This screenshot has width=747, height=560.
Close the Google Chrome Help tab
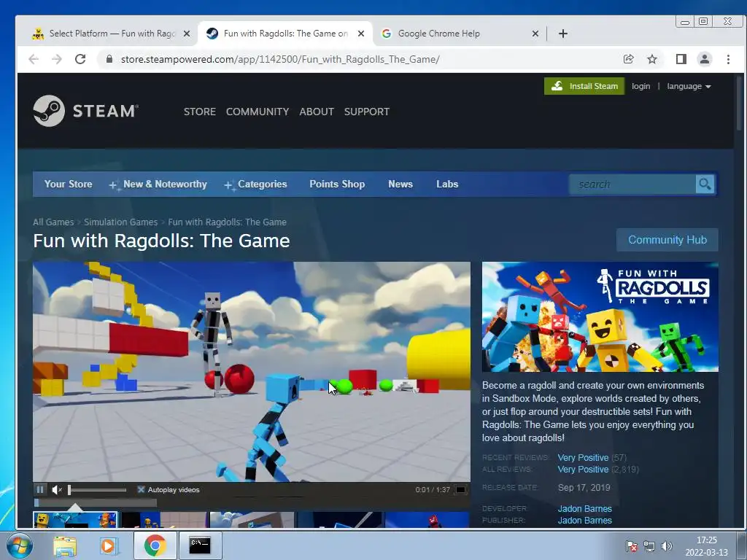535,34
